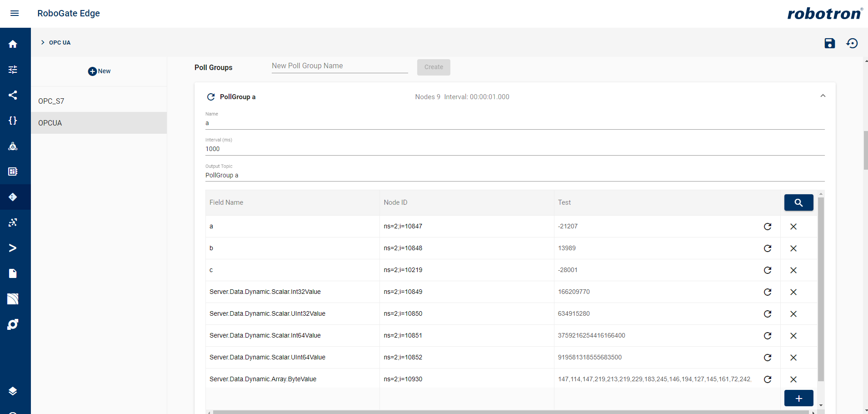Click Node ID cell ns=2;i=10847

403,226
